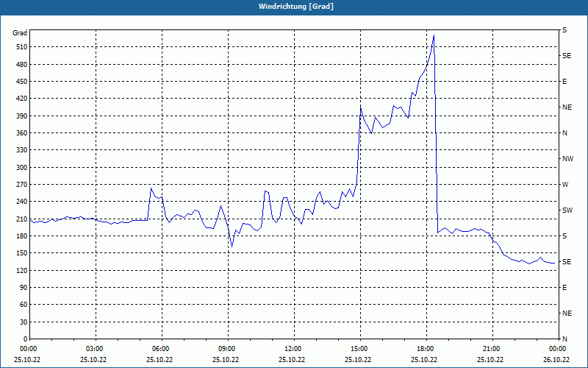Click the 21:00 time label

492,349
